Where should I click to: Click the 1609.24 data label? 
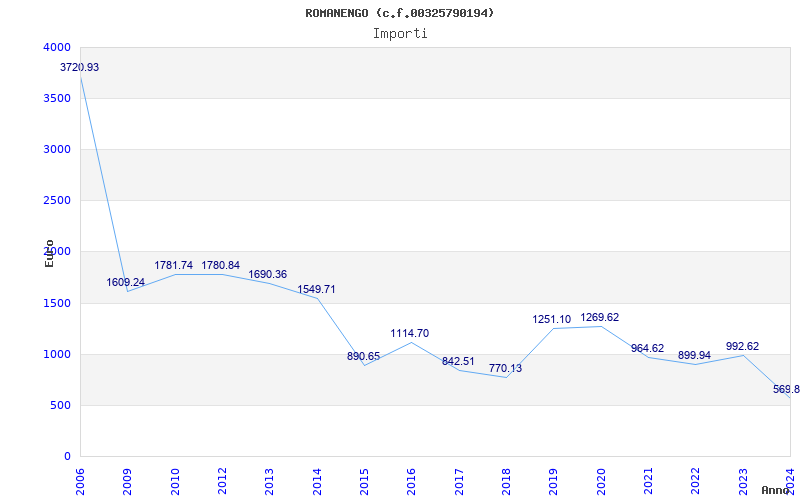pos(126,282)
